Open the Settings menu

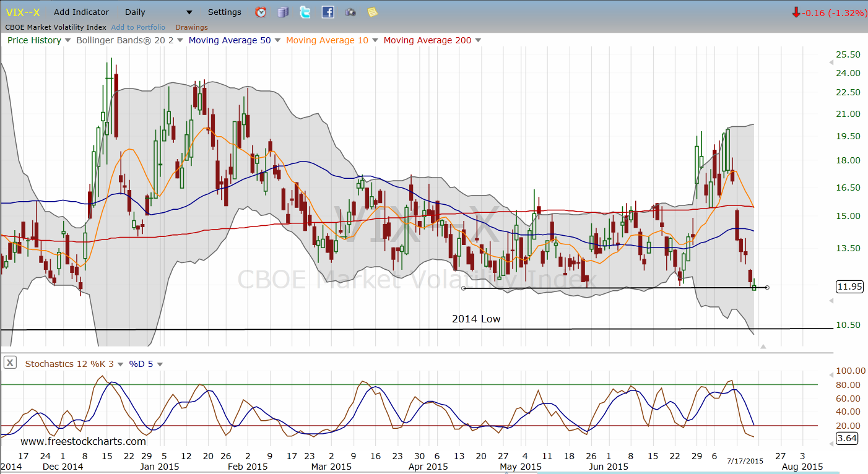(225, 12)
